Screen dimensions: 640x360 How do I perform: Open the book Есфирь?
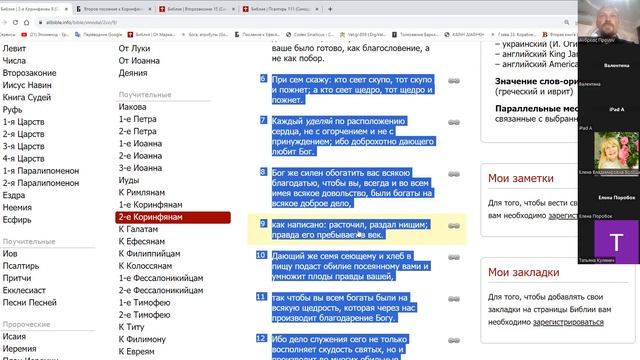tap(17, 220)
